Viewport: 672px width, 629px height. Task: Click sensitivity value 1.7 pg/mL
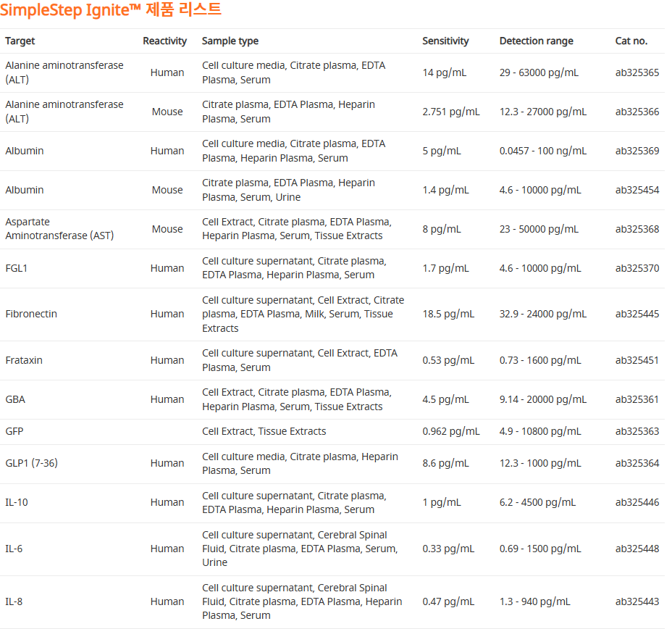click(x=446, y=268)
